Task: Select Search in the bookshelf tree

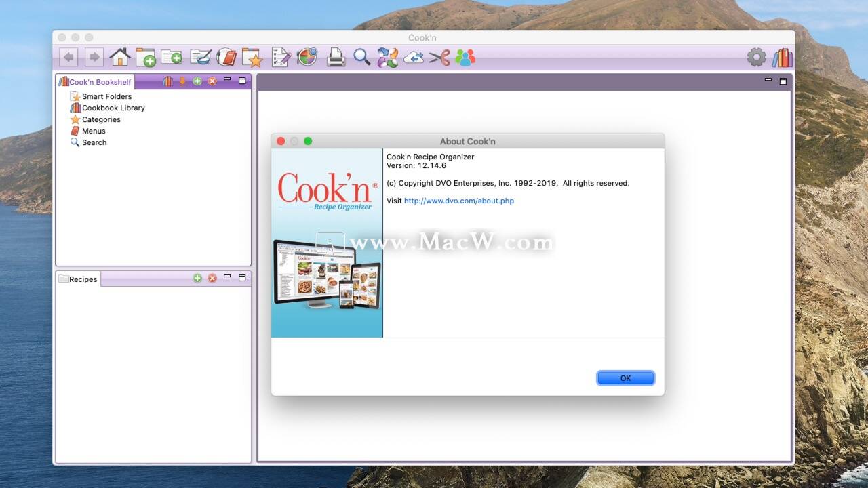Action: tap(88, 142)
